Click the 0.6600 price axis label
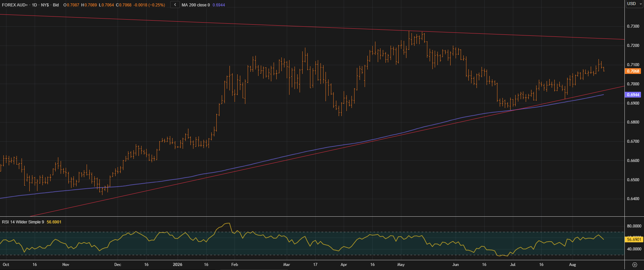The image size is (644, 270). [x=633, y=161]
